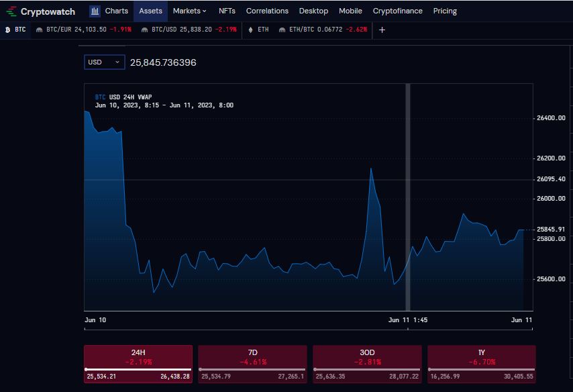Click the Cryptowatch brand name
This screenshot has height=392, width=573.
[x=48, y=11]
